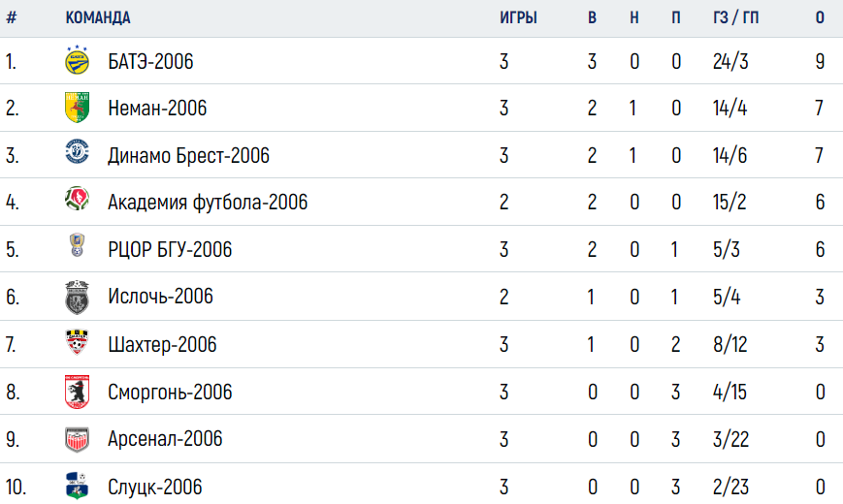This screenshot has width=843, height=504.
Task: Click the Шахтер-2006 team name
Action: click(162, 344)
